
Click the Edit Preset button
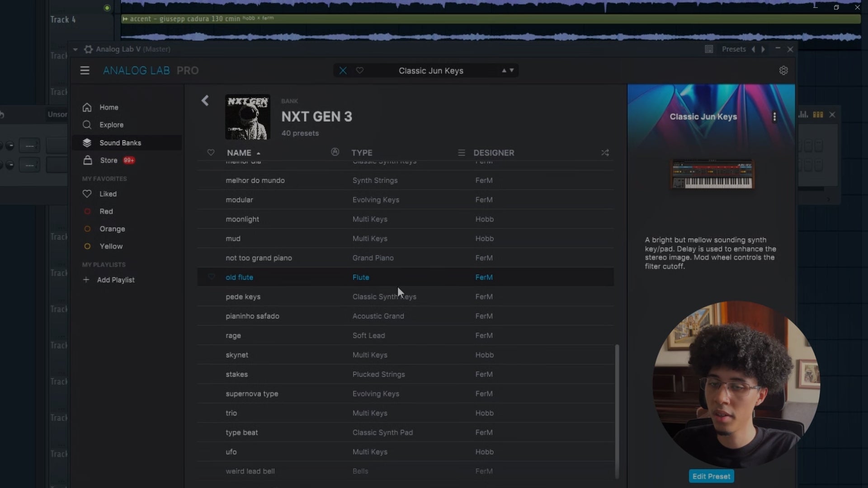point(711,476)
